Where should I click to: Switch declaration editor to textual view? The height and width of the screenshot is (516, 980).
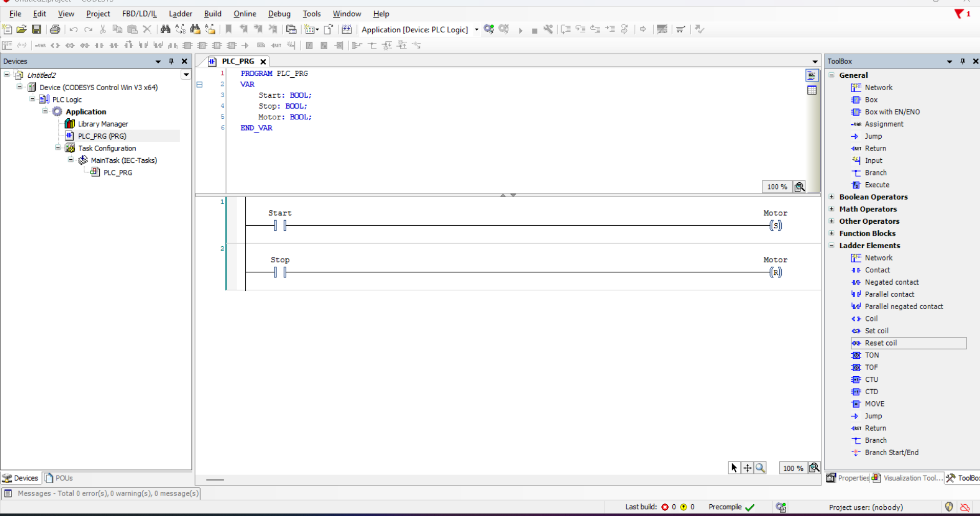(x=812, y=76)
